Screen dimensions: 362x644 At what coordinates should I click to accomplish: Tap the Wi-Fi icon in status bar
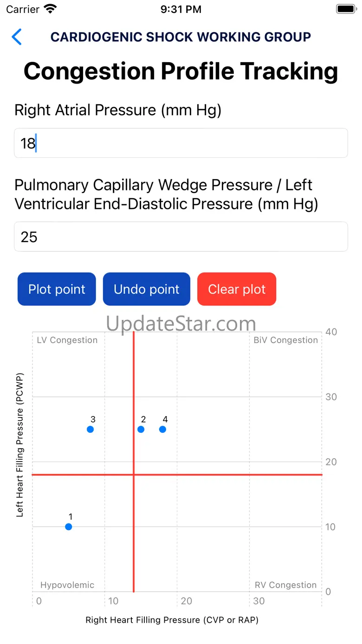[50, 9]
